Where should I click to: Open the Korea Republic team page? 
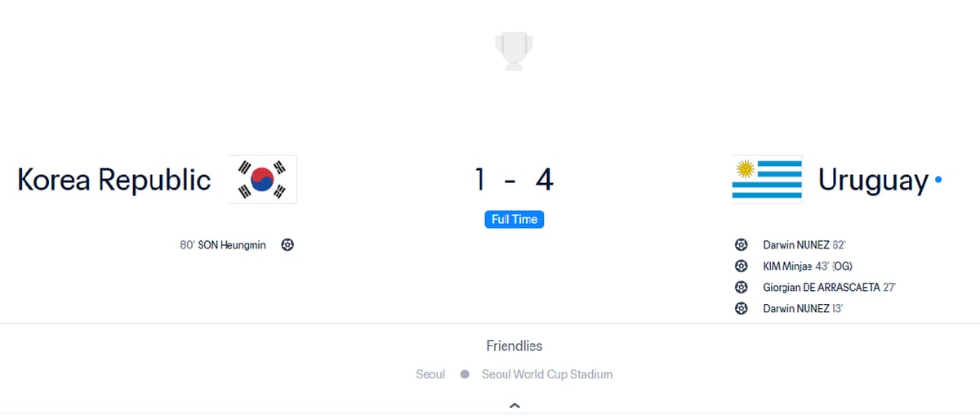(114, 180)
